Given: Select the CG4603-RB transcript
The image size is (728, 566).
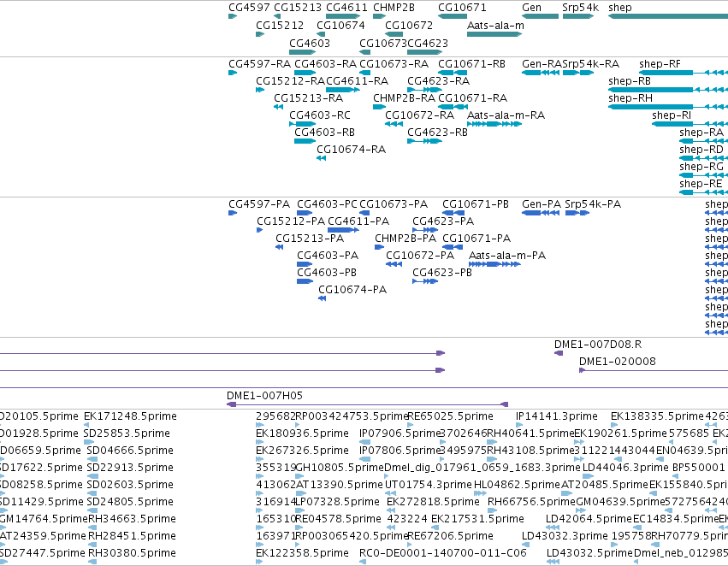Looking at the screenshot, I should [305, 141].
